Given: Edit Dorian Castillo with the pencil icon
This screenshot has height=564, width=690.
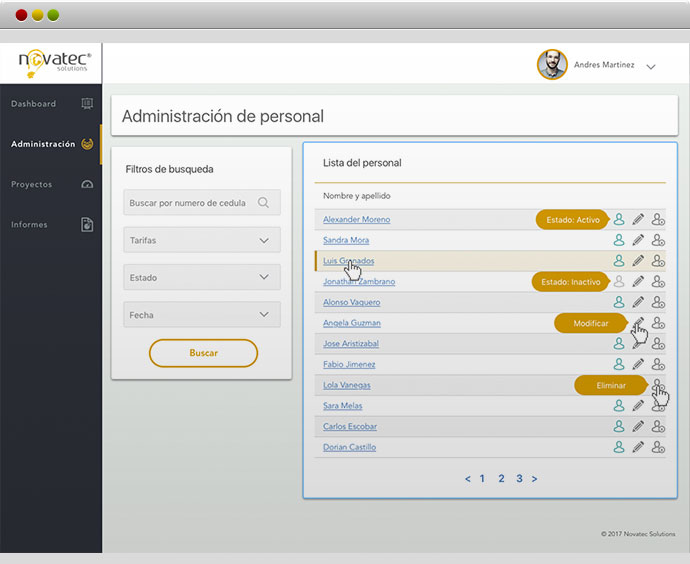Looking at the screenshot, I should 638,447.
